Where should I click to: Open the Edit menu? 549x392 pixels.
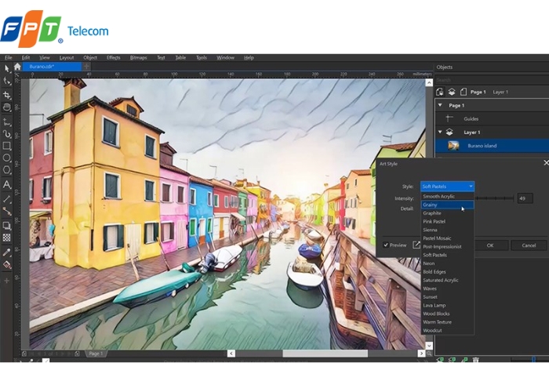26,57
